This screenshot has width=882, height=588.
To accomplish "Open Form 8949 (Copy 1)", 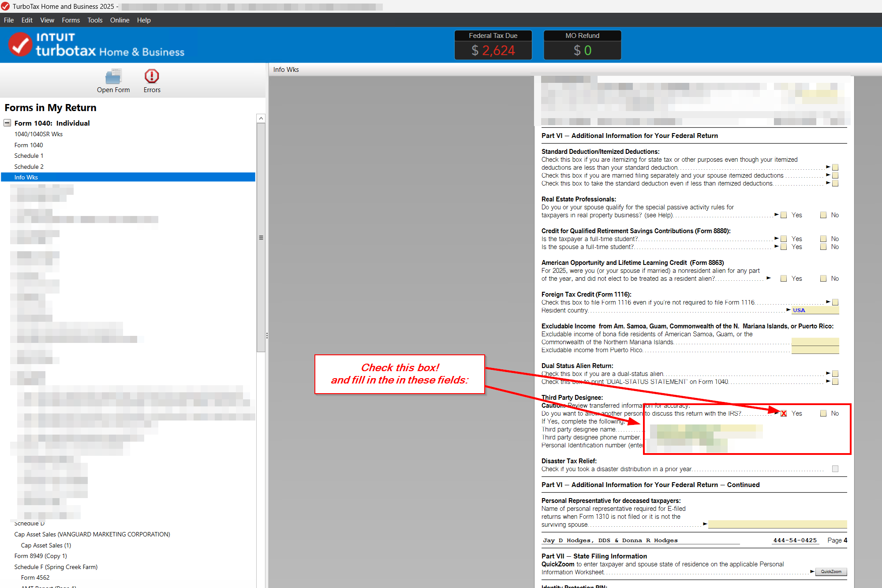I will 41,556.
